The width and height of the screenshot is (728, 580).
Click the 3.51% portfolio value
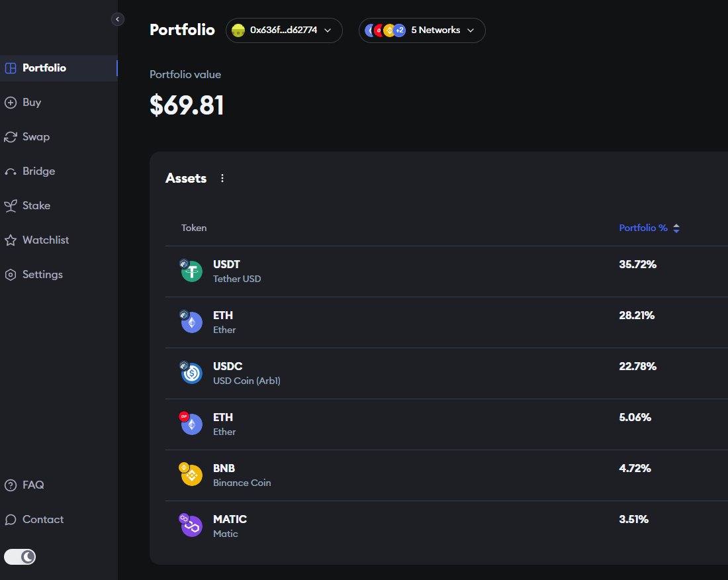[633, 519]
